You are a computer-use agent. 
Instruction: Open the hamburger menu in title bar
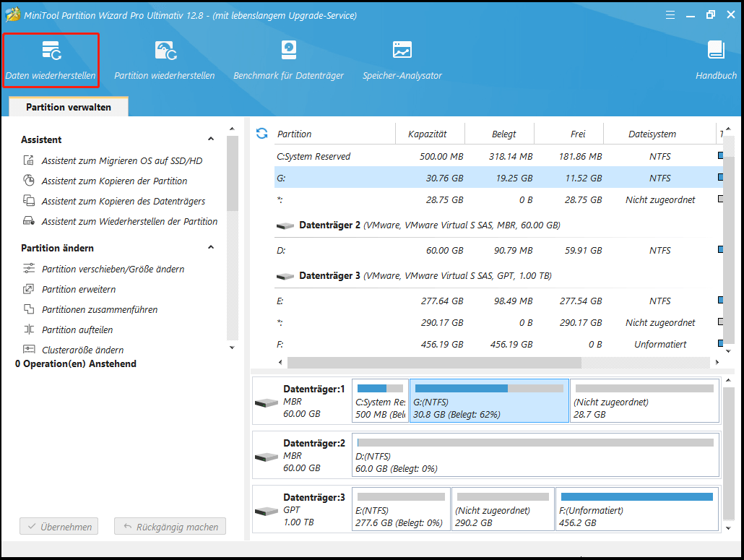(x=670, y=15)
